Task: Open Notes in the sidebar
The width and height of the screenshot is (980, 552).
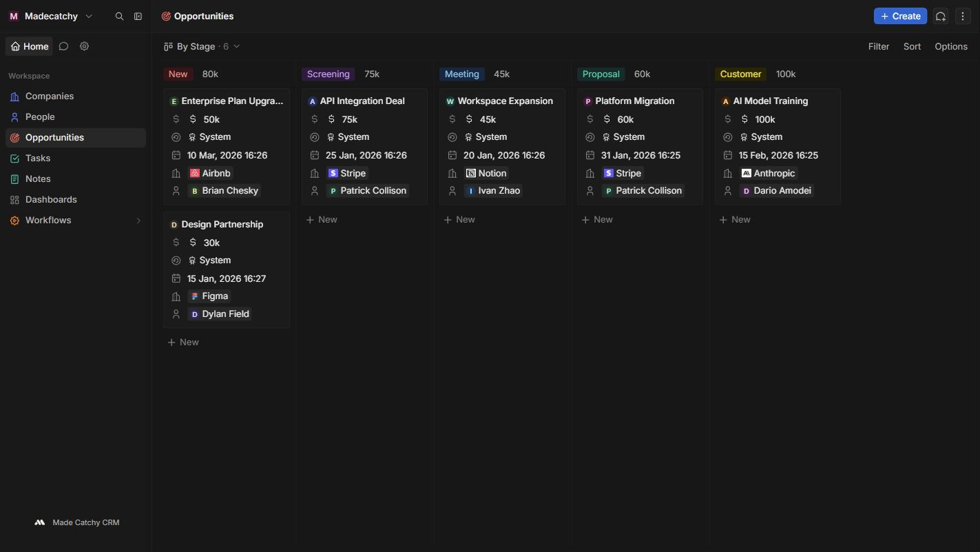Action: tap(76, 179)
